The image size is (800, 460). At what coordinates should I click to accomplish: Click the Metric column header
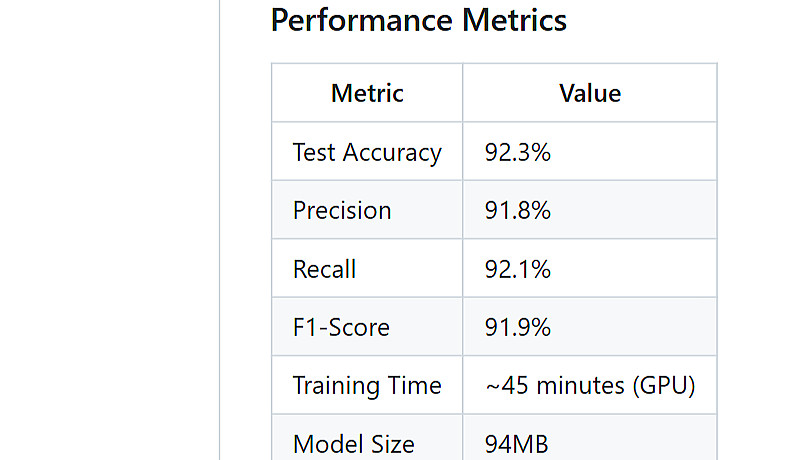pyautogui.click(x=367, y=94)
